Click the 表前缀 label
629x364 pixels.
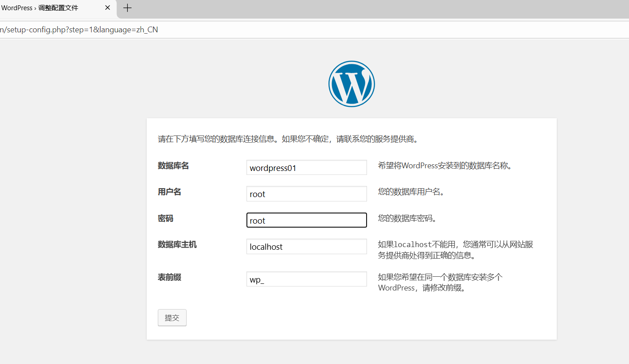click(x=169, y=278)
